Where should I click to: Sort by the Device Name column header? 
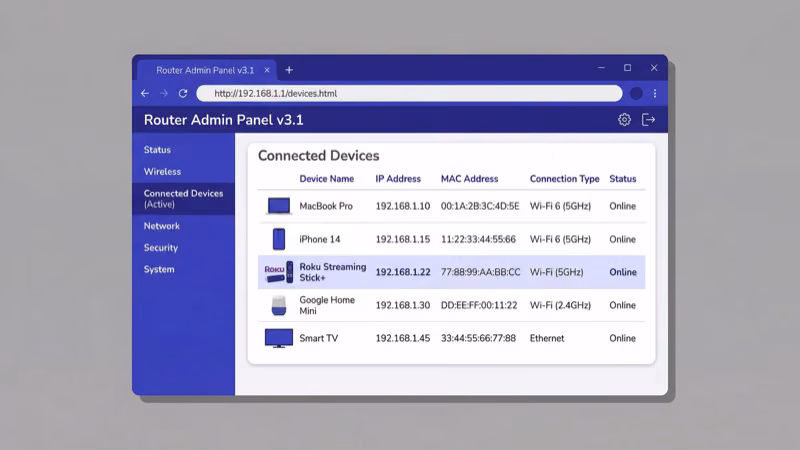tap(327, 179)
